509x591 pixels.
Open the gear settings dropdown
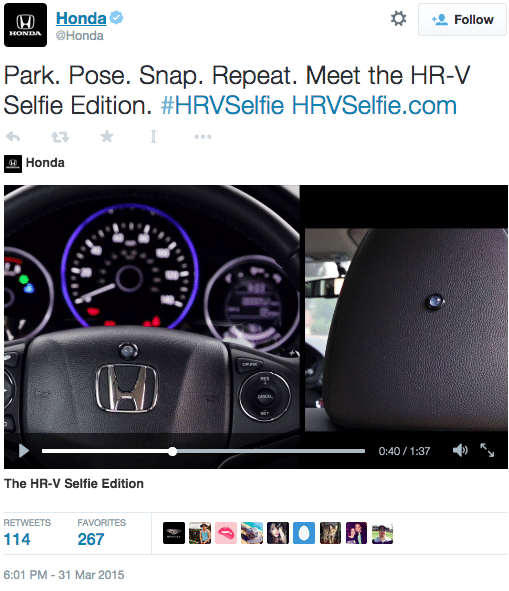click(x=398, y=18)
